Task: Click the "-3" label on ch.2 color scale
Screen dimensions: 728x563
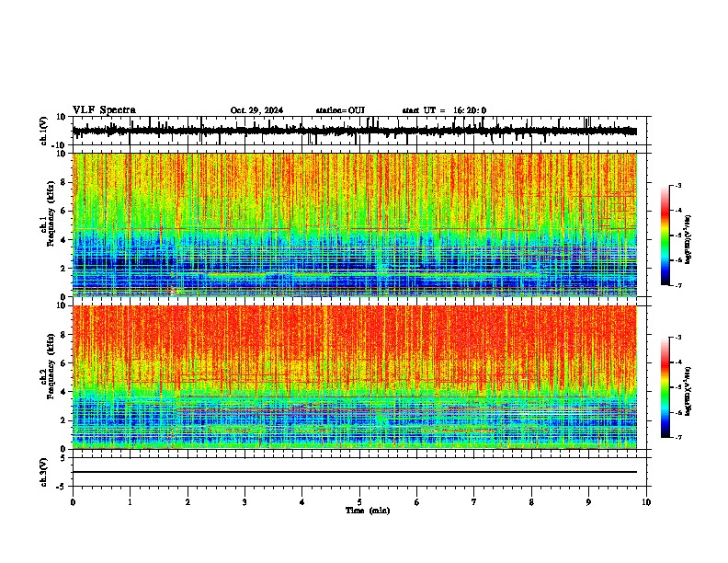Action: click(x=678, y=338)
